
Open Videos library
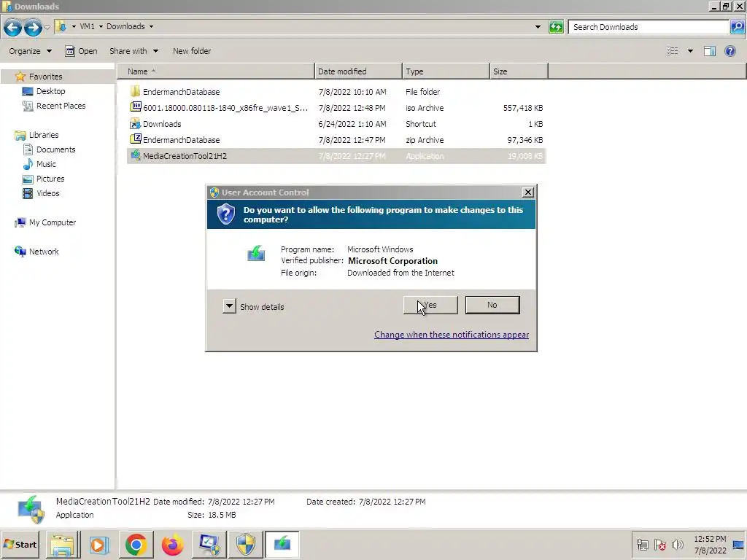[47, 193]
